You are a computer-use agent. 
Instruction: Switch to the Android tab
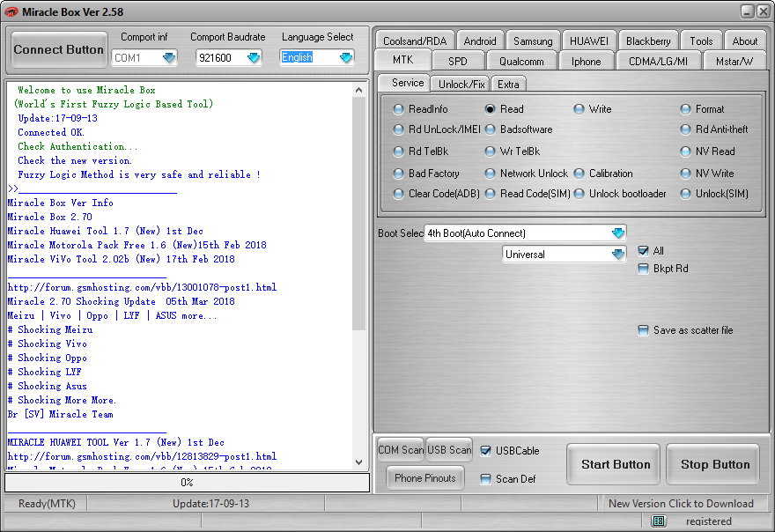coord(480,41)
